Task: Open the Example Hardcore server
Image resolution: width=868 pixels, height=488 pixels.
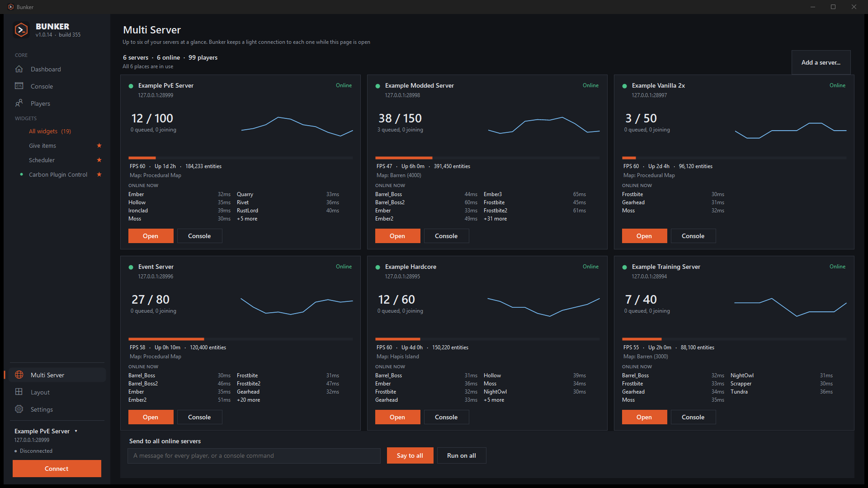Action: click(x=398, y=417)
